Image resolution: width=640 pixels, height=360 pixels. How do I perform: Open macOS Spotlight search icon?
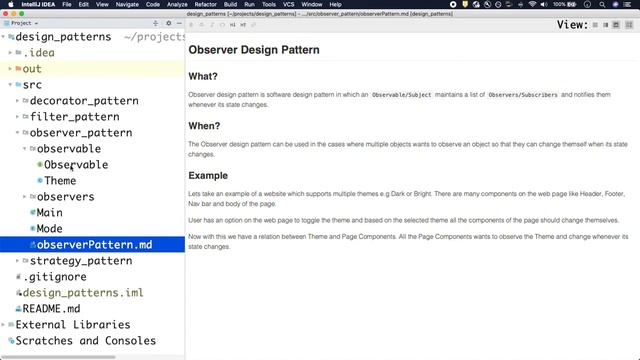coord(602,4)
